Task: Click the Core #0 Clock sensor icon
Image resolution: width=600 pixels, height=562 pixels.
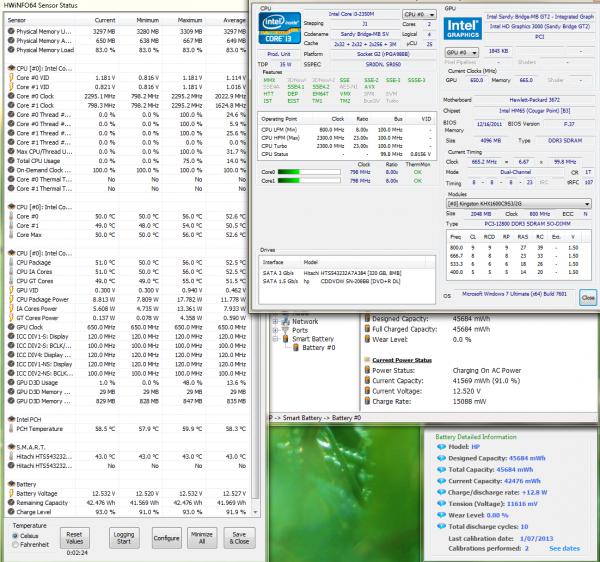Action: click(11, 96)
